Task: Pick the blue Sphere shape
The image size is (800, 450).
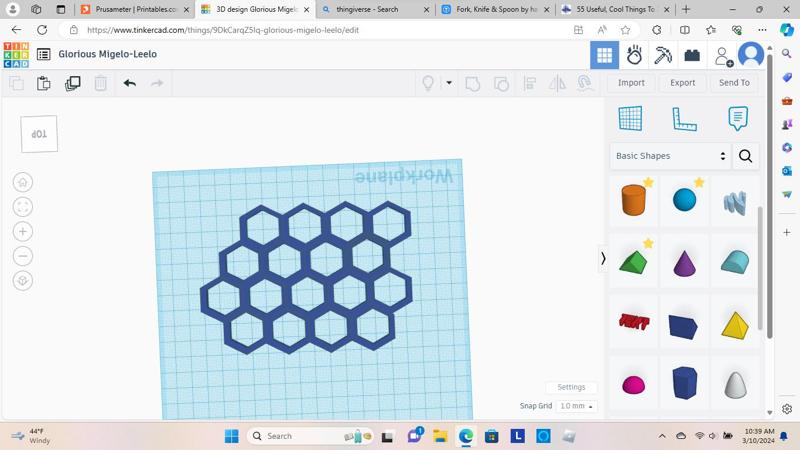Action: click(684, 199)
